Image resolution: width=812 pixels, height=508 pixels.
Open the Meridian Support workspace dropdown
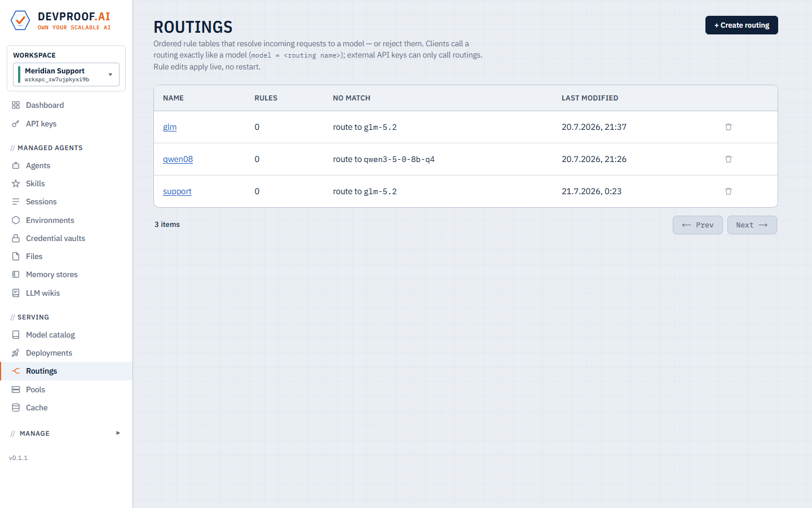point(66,75)
